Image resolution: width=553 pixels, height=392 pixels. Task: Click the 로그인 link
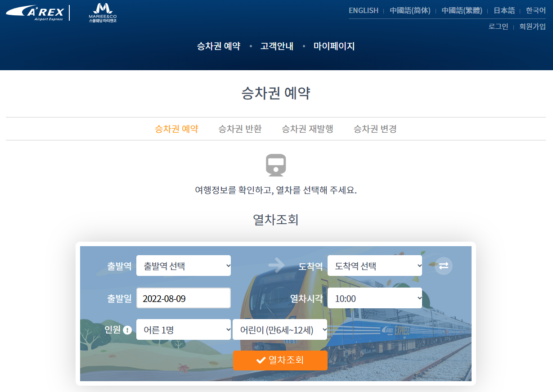pyautogui.click(x=499, y=26)
